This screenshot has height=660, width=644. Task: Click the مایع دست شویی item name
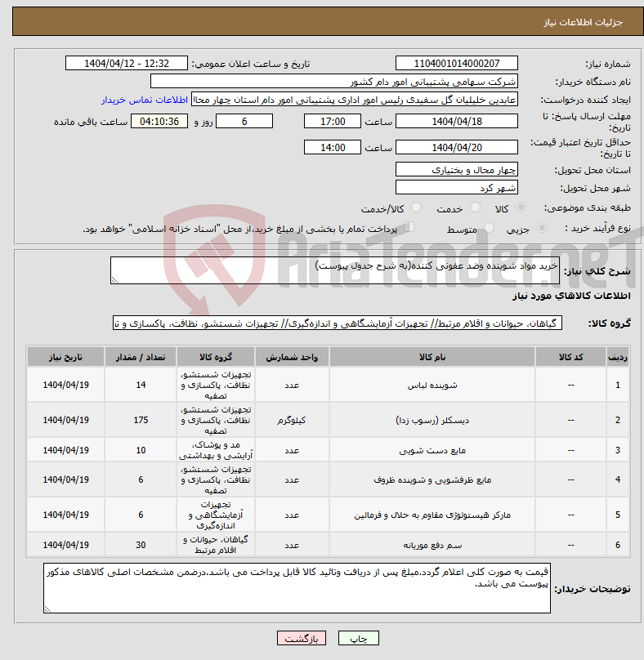[x=432, y=450]
